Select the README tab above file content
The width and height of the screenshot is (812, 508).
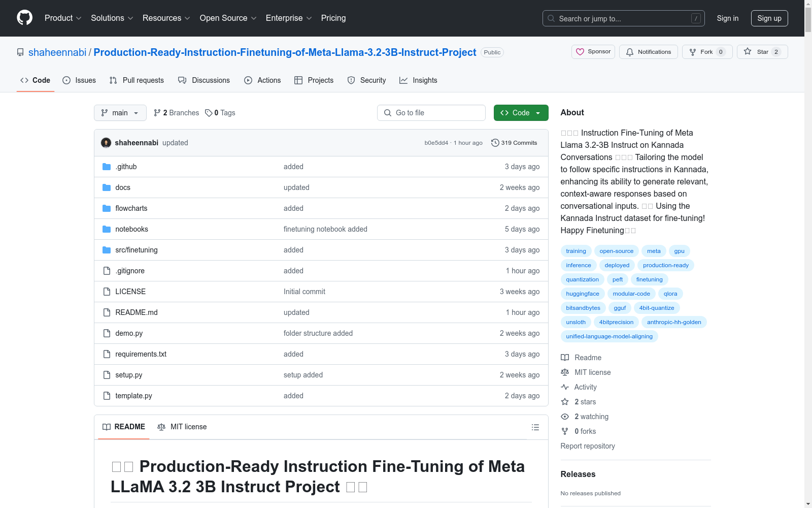pos(124,427)
